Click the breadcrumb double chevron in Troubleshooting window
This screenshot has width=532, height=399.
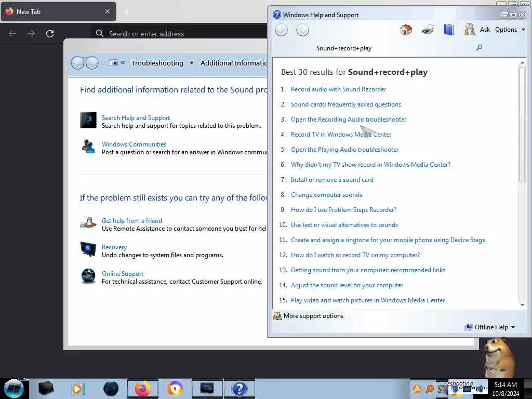[x=123, y=63]
